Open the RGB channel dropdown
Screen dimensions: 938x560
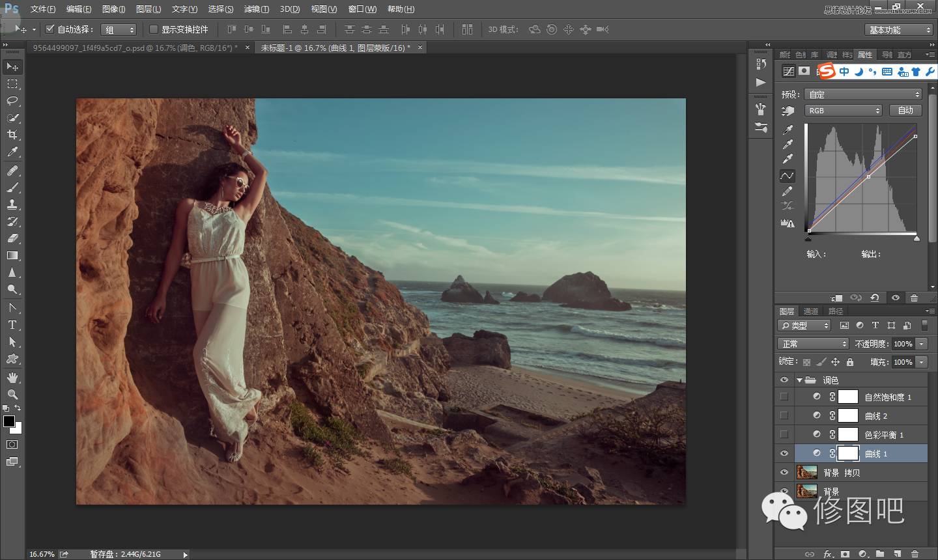tap(844, 111)
